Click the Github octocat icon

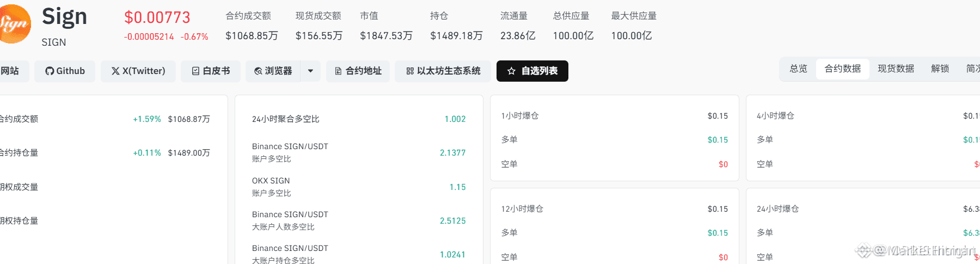tap(50, 71)
